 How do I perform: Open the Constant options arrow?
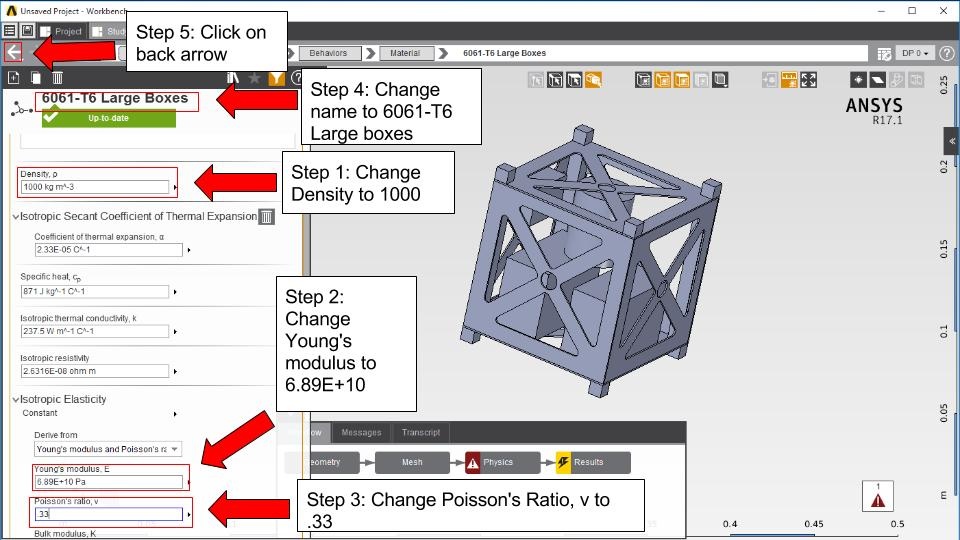pos(175,414)
